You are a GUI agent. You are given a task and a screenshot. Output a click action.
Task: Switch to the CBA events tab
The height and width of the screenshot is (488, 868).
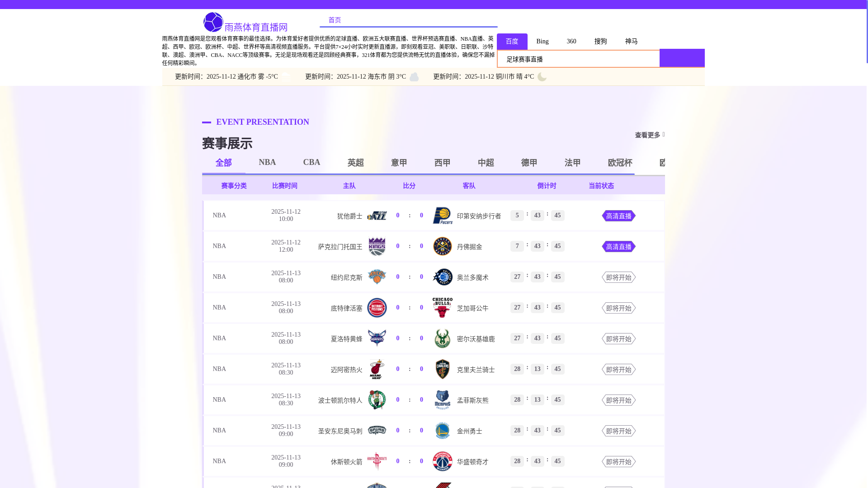[311, 163]
